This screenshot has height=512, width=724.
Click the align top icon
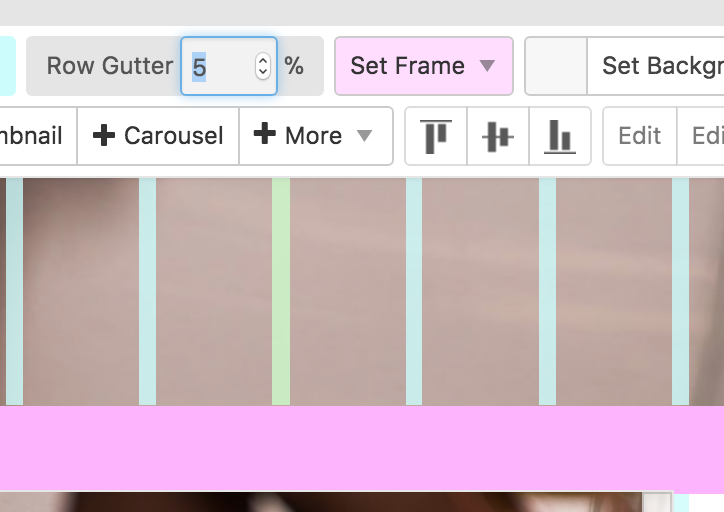coord(436,136)
